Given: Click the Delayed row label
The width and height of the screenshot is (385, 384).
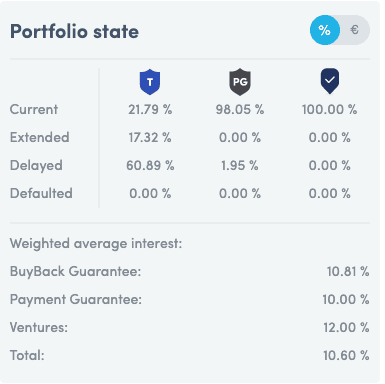Looking at the screenshot, I should (36, 166).
